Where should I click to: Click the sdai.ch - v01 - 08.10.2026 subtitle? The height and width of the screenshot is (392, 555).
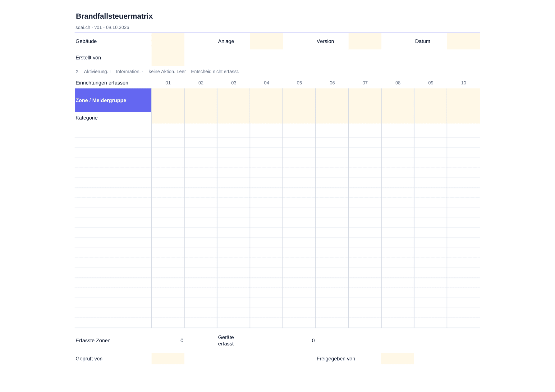pyautogui.click(x=102, y=27)
